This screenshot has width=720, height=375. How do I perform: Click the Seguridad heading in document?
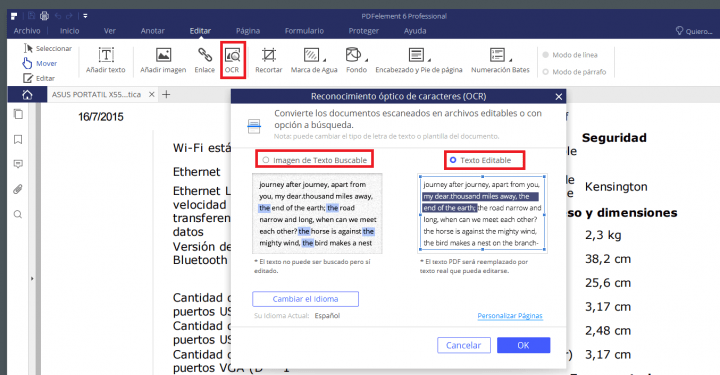point(614,138)
